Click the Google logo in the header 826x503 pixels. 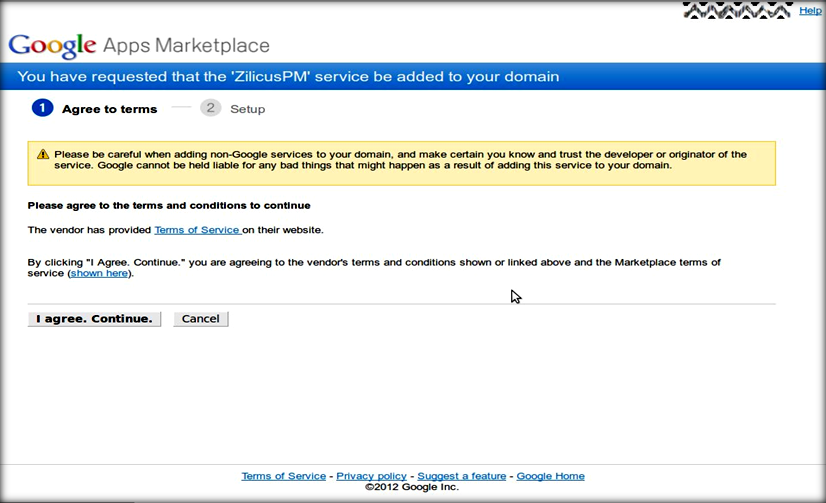[52, 46]
